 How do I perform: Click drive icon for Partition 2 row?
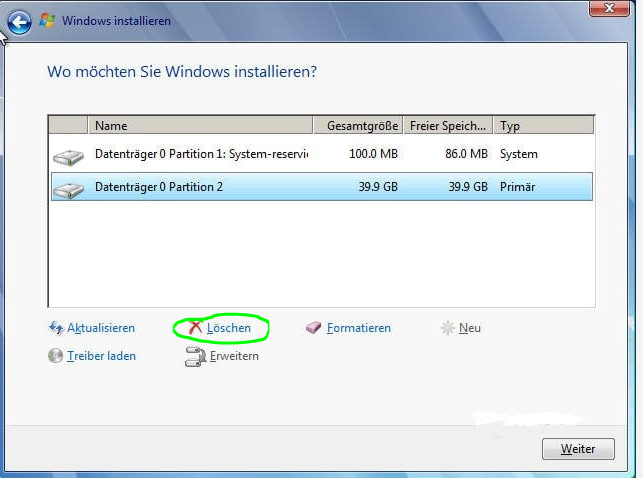68,190
